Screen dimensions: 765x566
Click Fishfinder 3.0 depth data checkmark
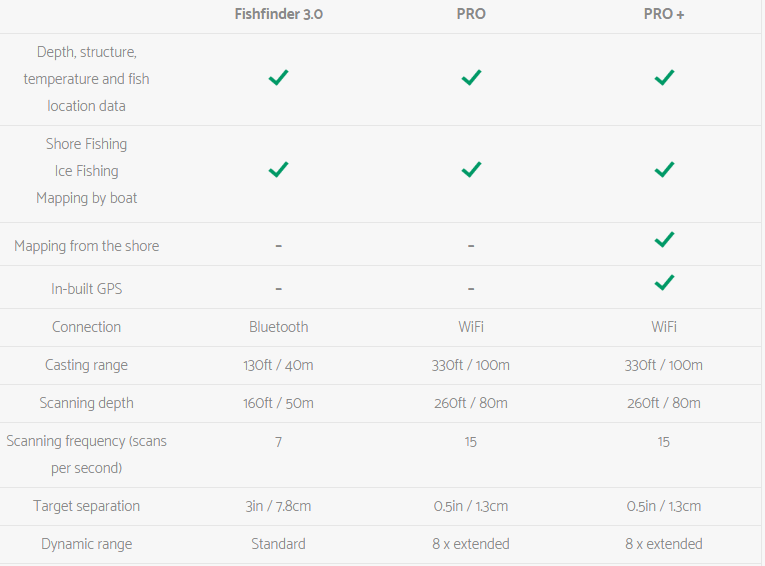click(x=279, y=77)
